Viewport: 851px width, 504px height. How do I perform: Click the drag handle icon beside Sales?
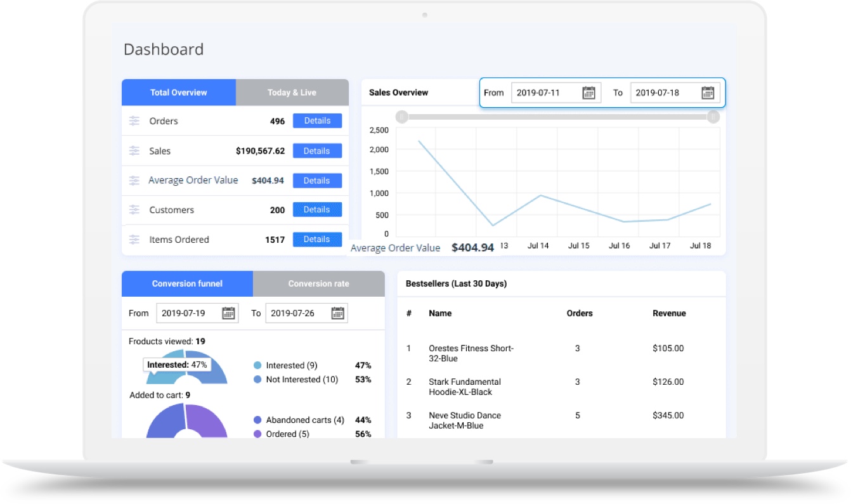click(x=134, y=151)
